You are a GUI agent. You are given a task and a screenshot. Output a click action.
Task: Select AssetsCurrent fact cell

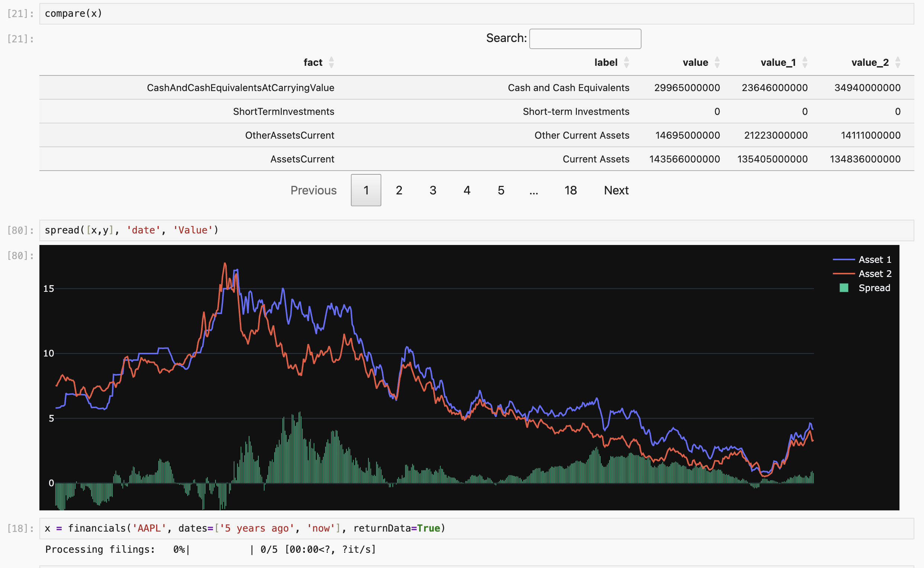[x=303, y=159]
